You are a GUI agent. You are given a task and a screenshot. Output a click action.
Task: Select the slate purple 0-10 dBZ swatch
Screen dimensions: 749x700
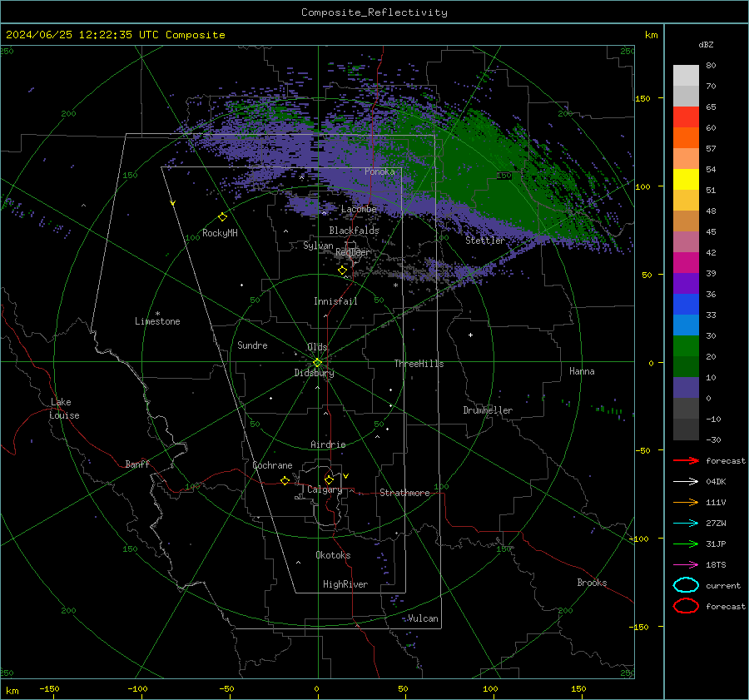(x=686, y=387)
